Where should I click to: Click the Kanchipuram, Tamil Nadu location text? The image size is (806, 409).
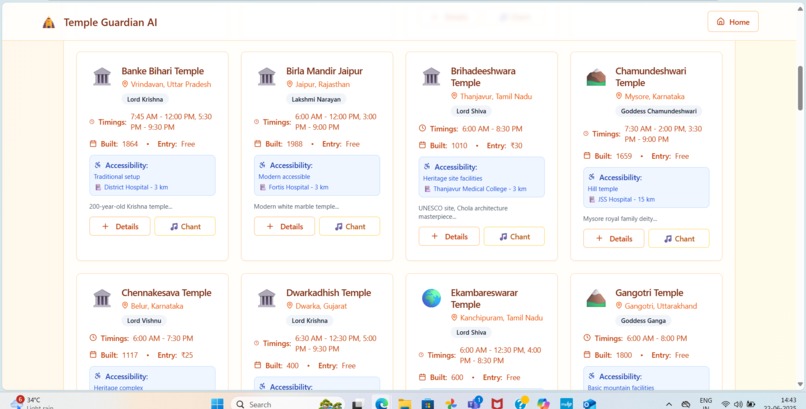coord(501,318)
